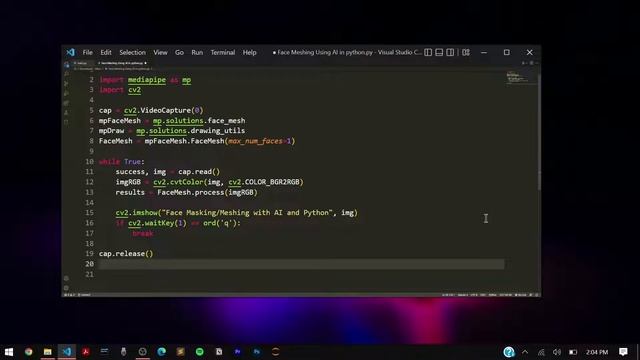Screen dimensions: 640x360
Task: Show hidden system tray icons
Action: point(525,352)
